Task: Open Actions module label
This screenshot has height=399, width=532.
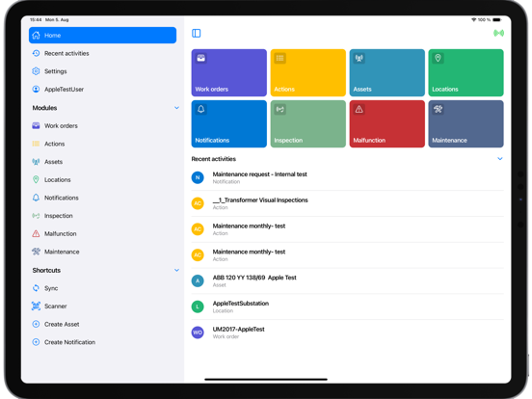Action: coord(55,144)
